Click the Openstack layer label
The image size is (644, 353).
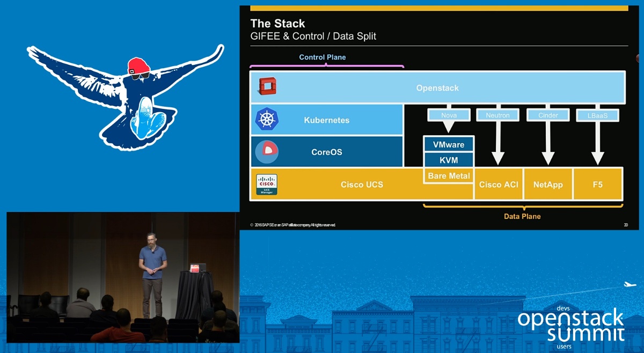[437, 88]
